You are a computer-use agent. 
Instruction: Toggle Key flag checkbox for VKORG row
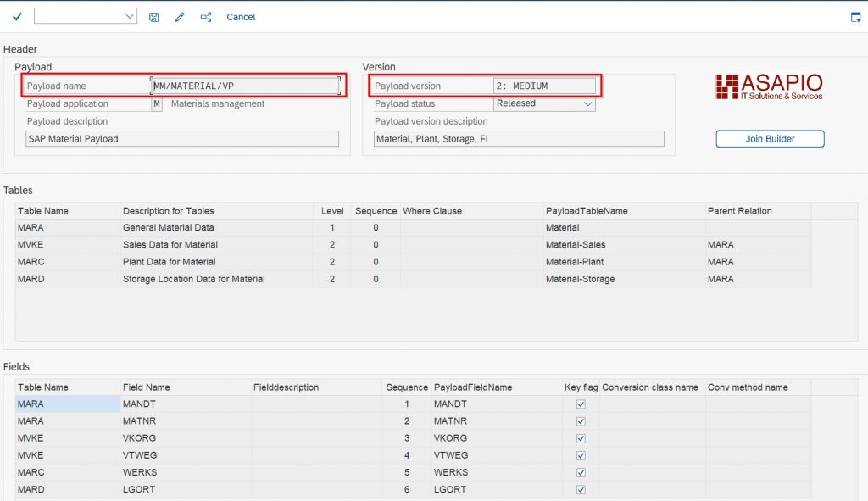tap(581, 438)
